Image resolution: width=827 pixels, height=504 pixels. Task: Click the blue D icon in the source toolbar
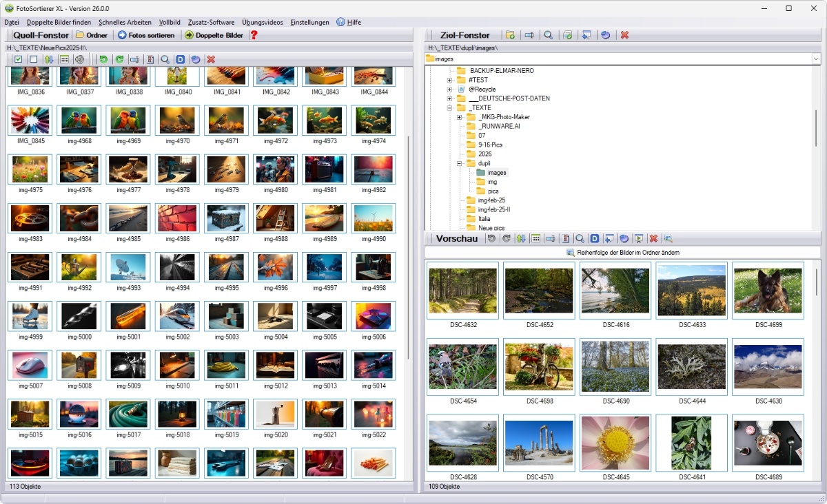pyautogui.click(x=181, y=60)
